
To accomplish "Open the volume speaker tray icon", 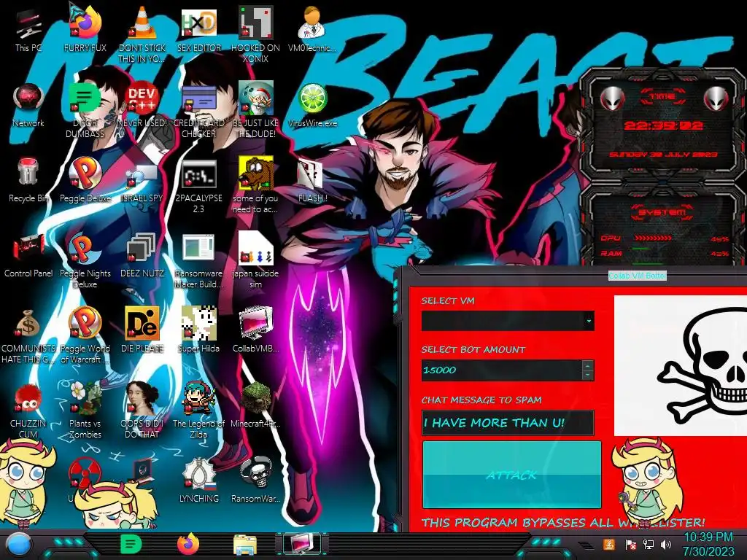I will click(666, 544).
